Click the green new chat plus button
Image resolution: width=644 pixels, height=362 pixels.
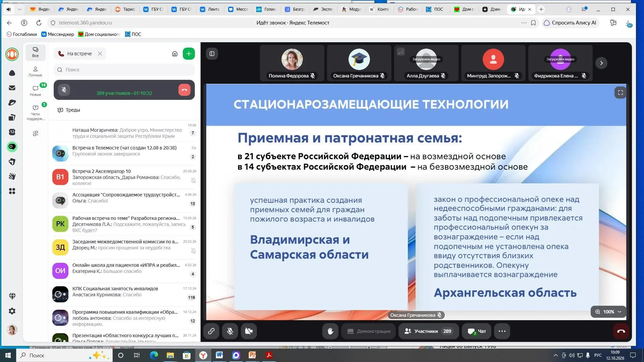pos(189,54)
